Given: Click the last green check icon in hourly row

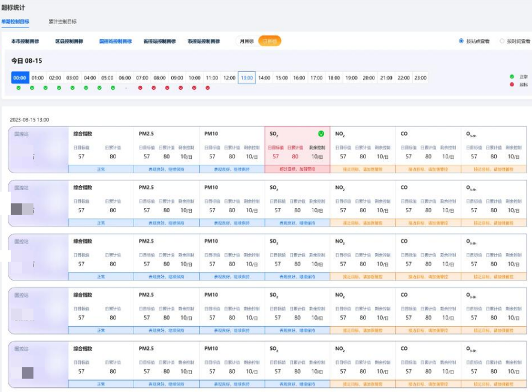Looking at the screenshot, I should point(113,88).
